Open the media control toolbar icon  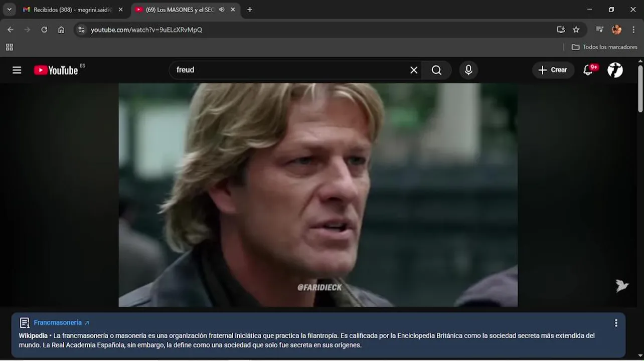coord(599,30)
